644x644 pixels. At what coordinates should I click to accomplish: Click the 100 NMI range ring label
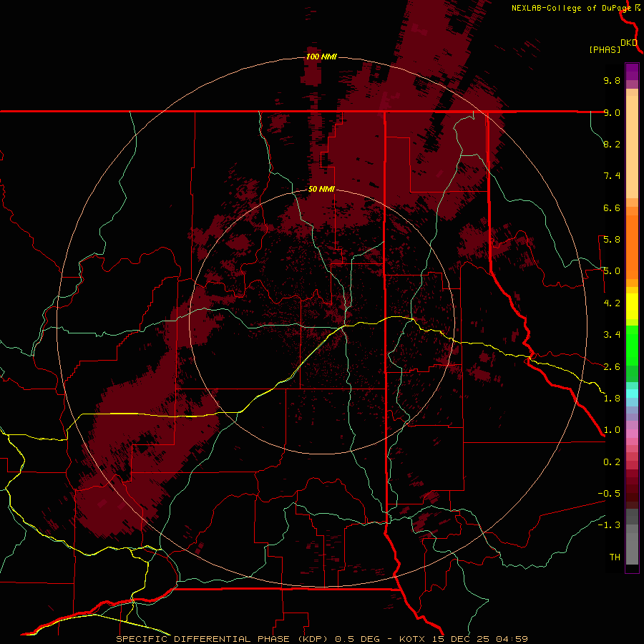tap(321, 57)
